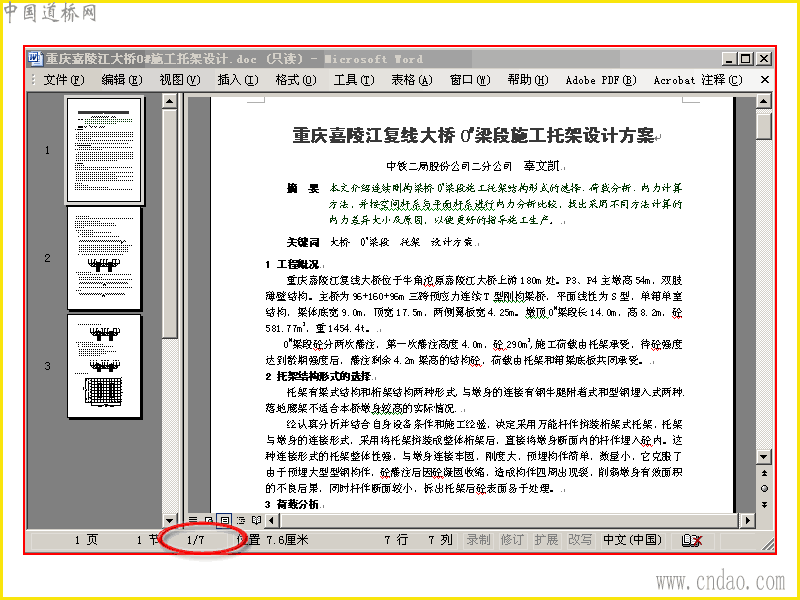
Task: Switch to Web Layout view icon
Action: coord(208,520)
